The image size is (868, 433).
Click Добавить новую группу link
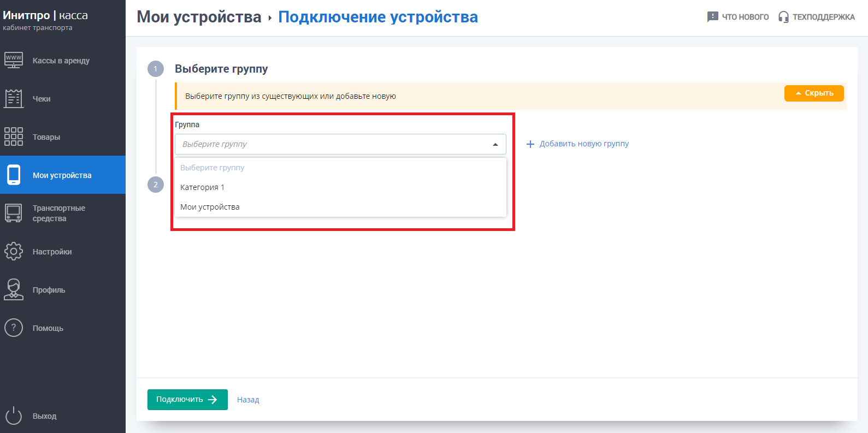(x=577, y=144)
